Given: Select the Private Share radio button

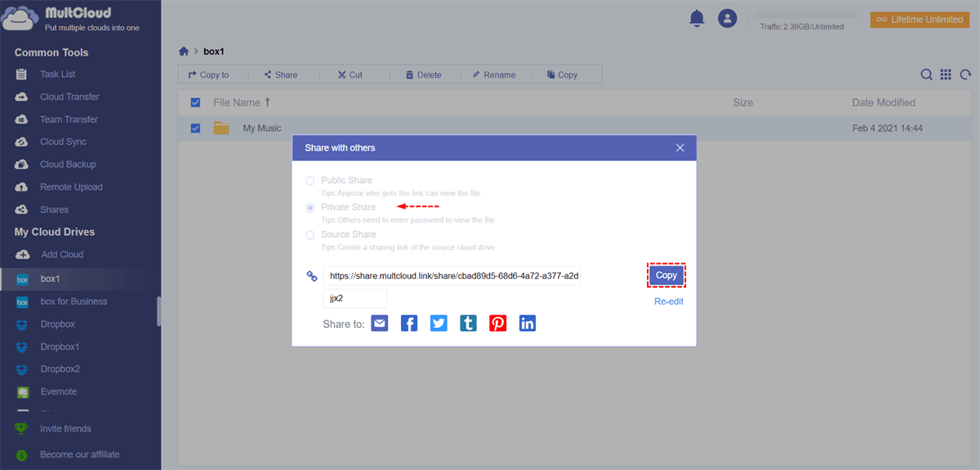Looking at the screenshot, I should point(310,208).
